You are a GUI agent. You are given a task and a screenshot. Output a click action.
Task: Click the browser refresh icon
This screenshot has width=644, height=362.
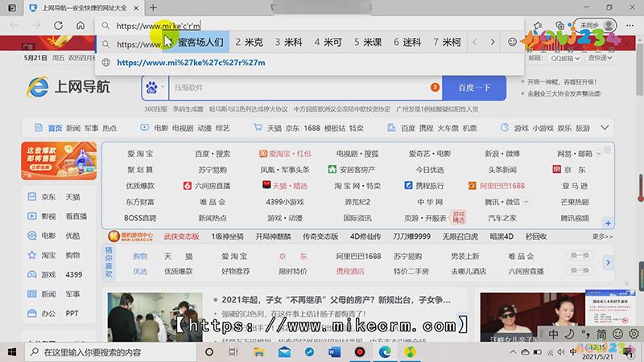click(x=58, y=26)
